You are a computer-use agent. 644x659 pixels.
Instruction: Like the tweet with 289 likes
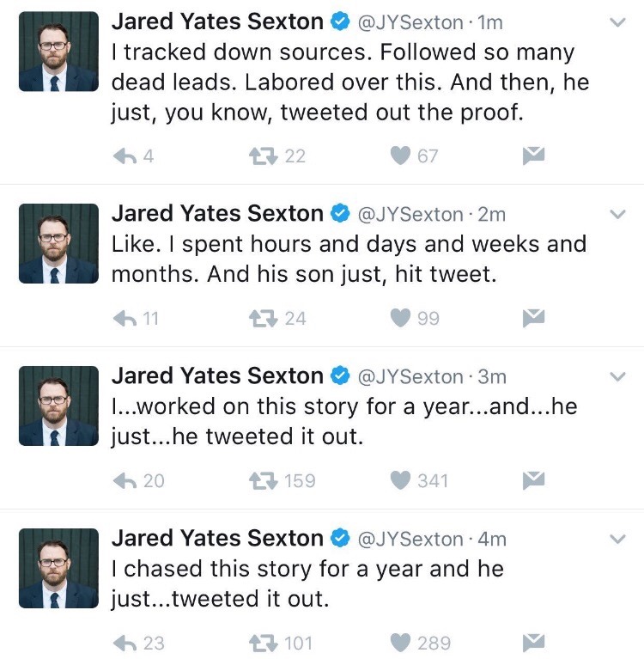point(400,643)
